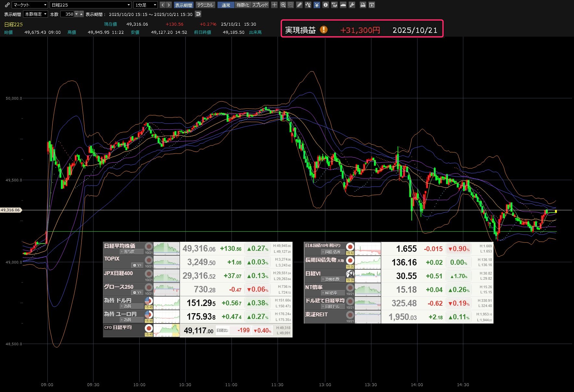Toggle the 指数化 indexed chart mode
The width and height of the screenshot is (574, 392).
click(243, 5)
